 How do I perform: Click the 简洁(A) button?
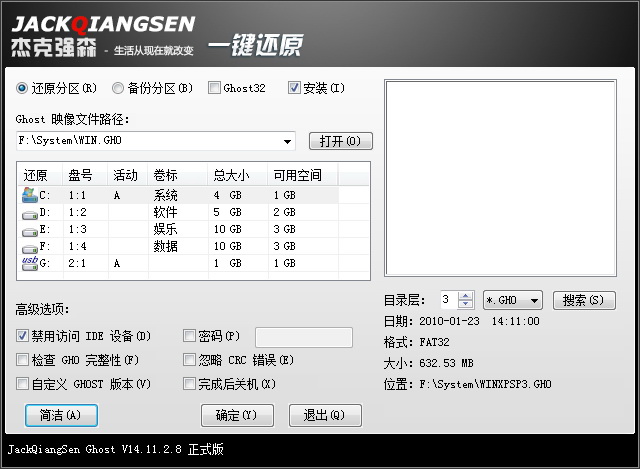(x=61, y=416)
